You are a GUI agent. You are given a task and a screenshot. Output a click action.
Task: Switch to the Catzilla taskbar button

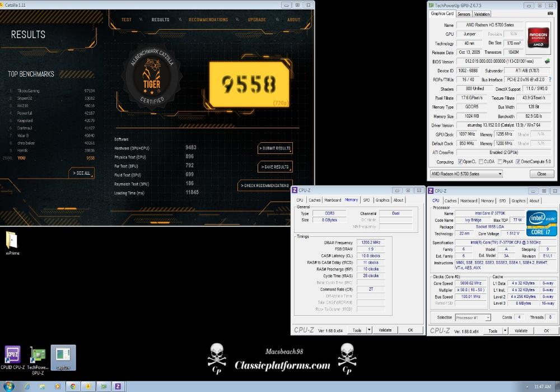tap(88, 386)
